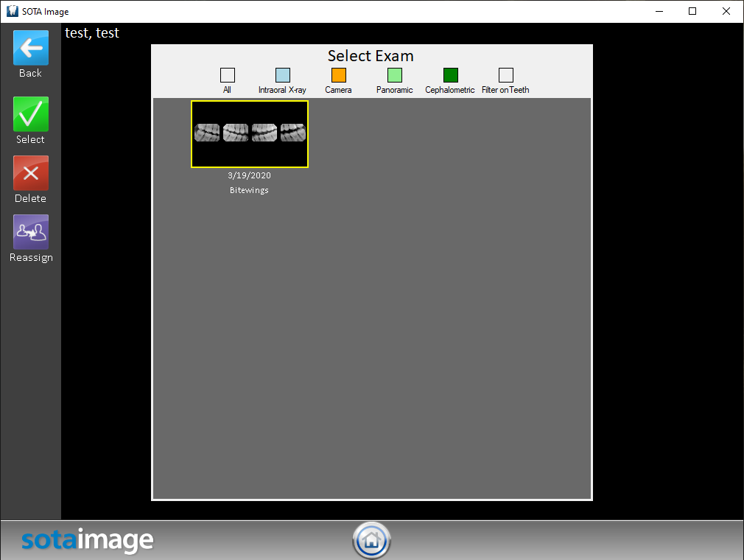Click the Bitewings exam label
This screenshot has width=744, height=560.
tap(249, 190)
